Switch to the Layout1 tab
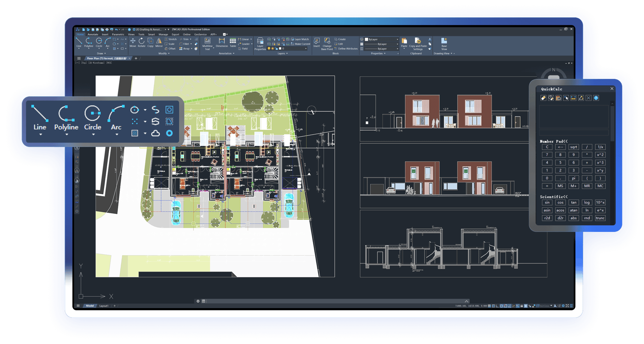This screenshot has width=644, height=344. point(104,306)
